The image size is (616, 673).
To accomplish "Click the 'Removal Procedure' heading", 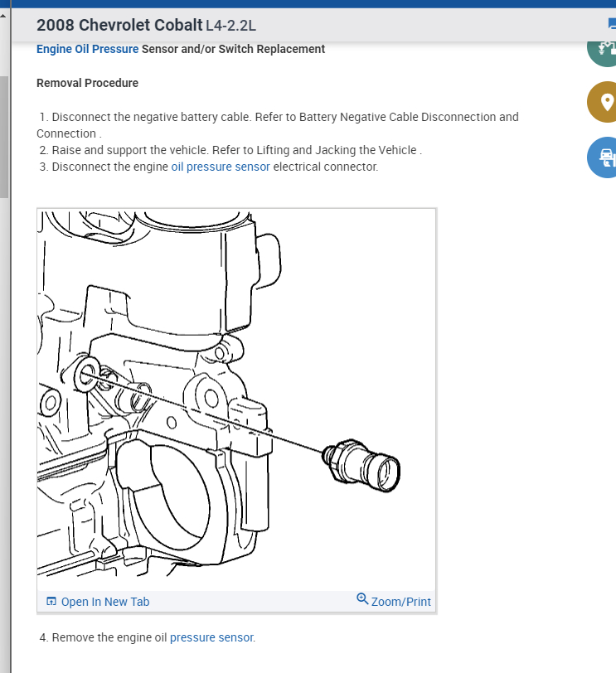I will tap(87, 83).
